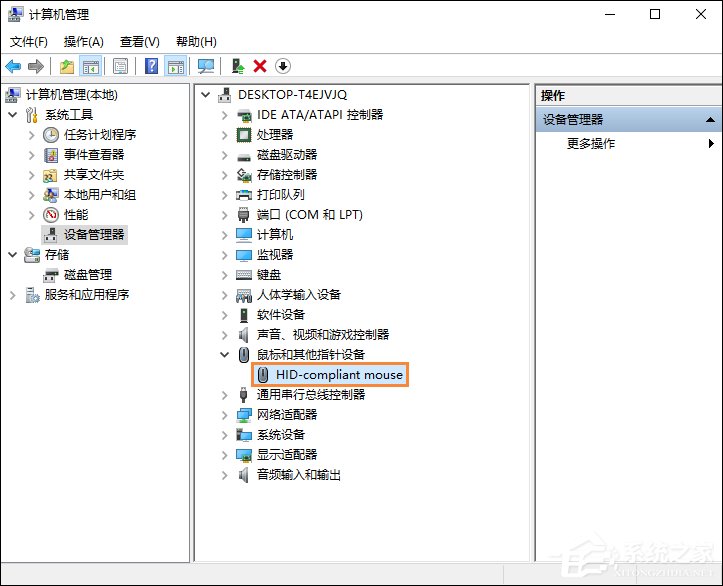This screenshot has height=586, width=723.
Task: Click the disable device down-arrow icon
Action: click(x=283, y=66)
